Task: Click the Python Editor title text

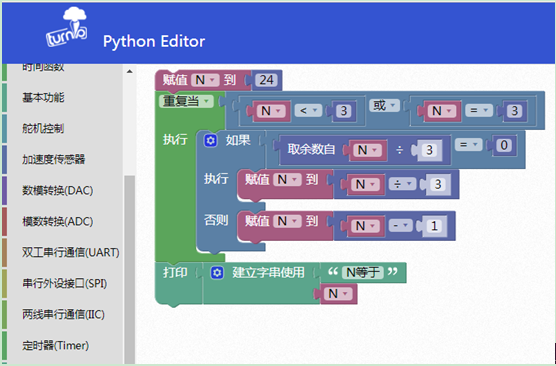Action: [154, 41]
